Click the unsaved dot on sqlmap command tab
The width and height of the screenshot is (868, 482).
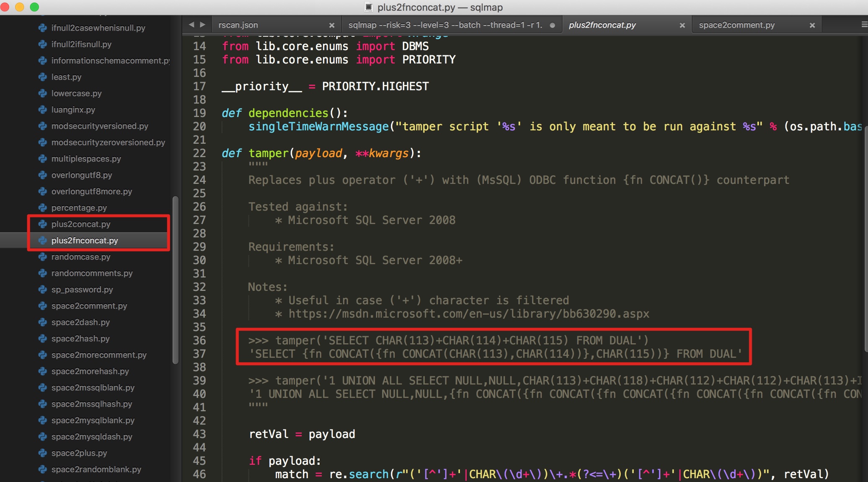click(552, 25)
